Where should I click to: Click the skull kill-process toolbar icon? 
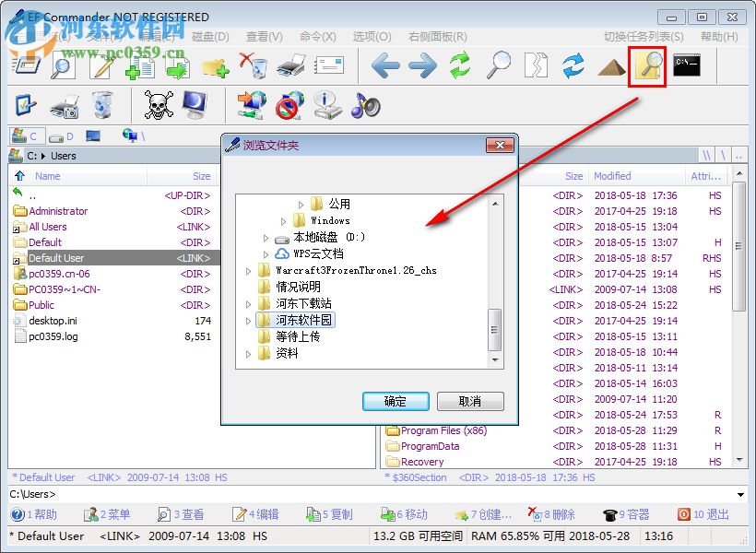(x=159, y=104)
